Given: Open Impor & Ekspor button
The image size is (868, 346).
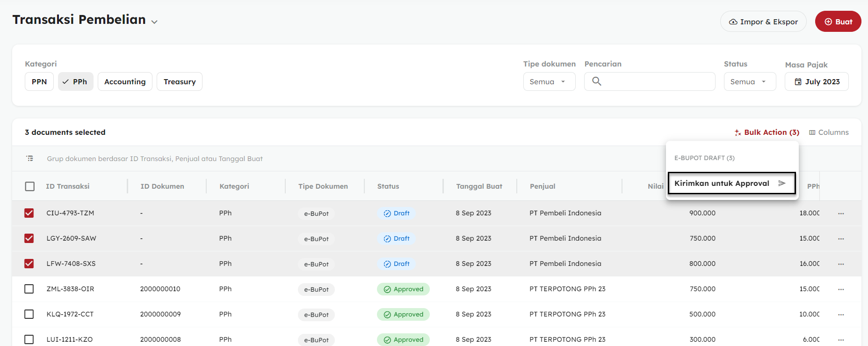Looking at the screenshot, I should click(763, 22).
